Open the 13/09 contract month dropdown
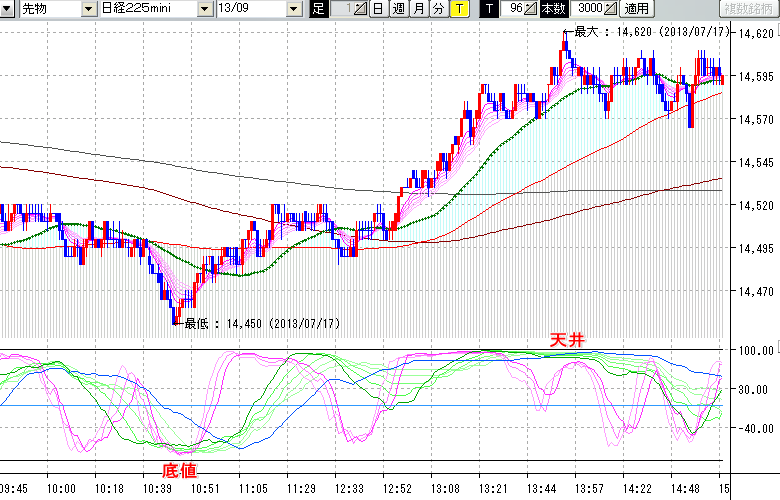The image size is (780, 500). (x=294, y=9)
